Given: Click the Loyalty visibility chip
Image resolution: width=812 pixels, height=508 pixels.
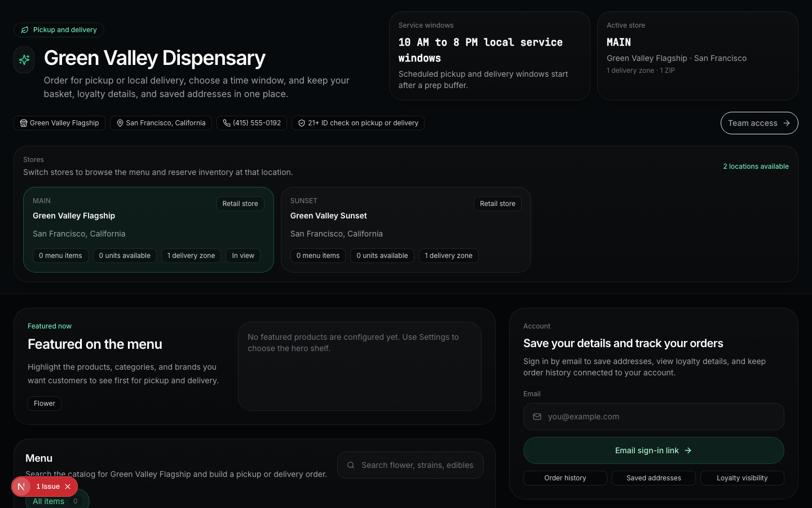Looking at the screenshot, I should pos(742,478).
